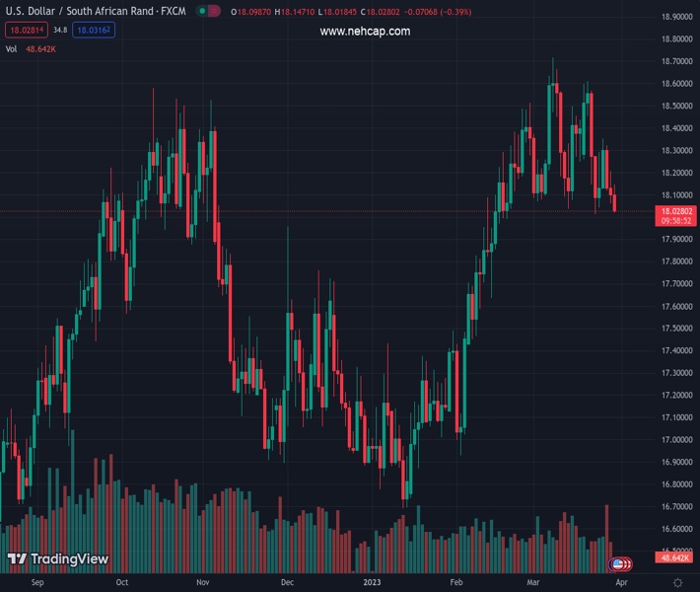This screenshot has width=700, height=592.
Task: Click the 16.60000 price axis label
Action: (676, 529)
